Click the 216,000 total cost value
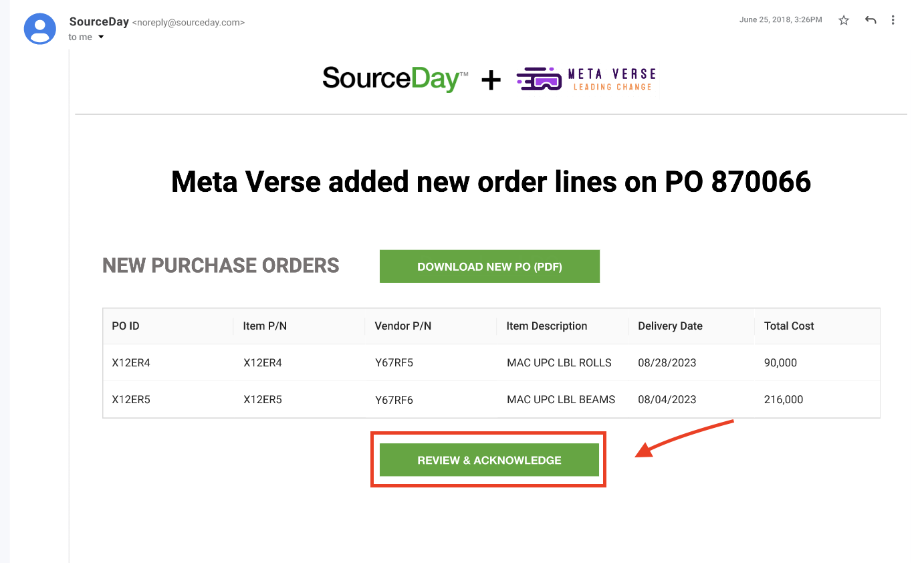The image size is (924, 563). 784,400
